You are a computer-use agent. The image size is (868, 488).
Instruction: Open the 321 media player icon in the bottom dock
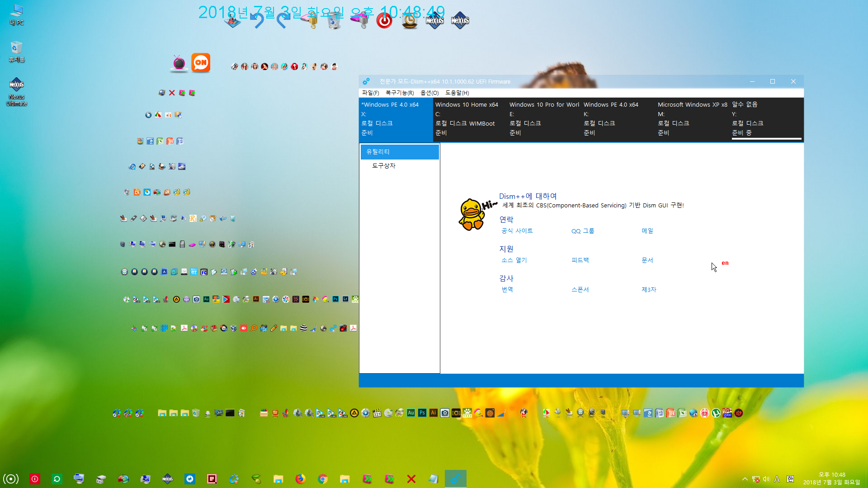click(x=377, y=413)
